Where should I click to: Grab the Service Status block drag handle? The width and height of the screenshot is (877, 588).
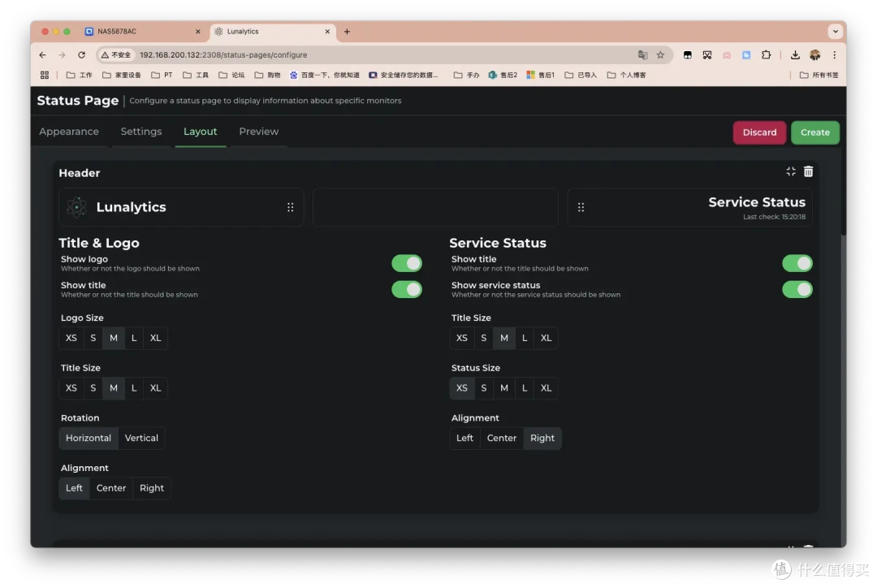(x=581, y=208)
